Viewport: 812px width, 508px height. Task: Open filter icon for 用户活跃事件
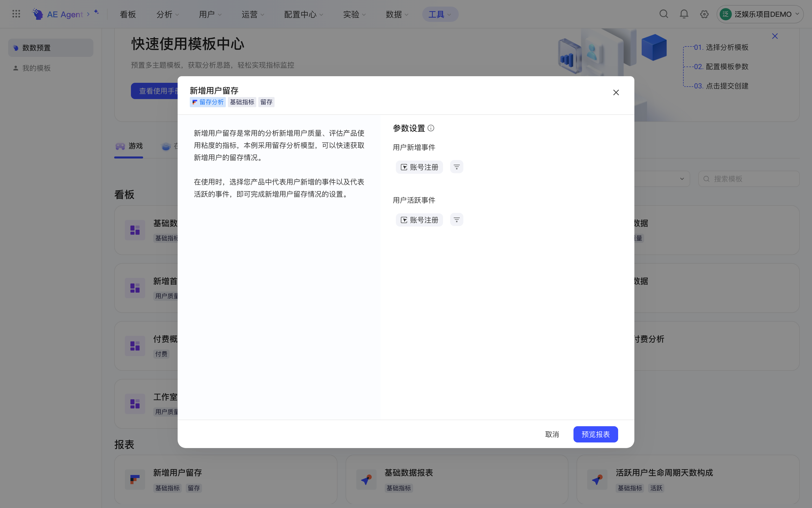pos(456,220)
